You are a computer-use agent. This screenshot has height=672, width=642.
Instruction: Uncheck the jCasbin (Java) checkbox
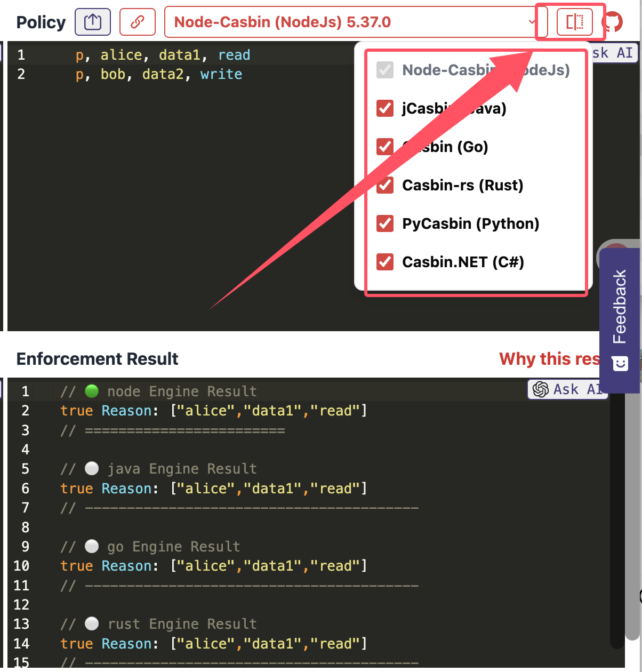[385, 108]
